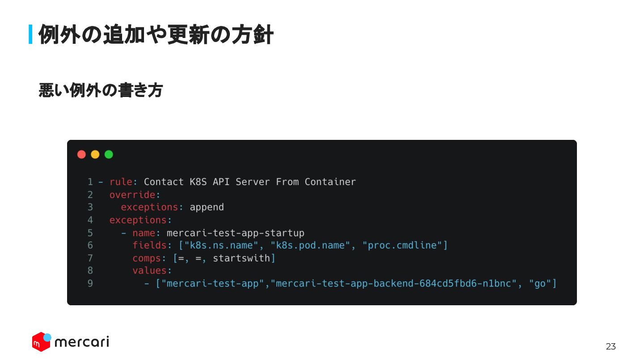Screen dimensions: 644x362
Task: Click the green maximize dot in code window
Action: click(x=109, y=155)
